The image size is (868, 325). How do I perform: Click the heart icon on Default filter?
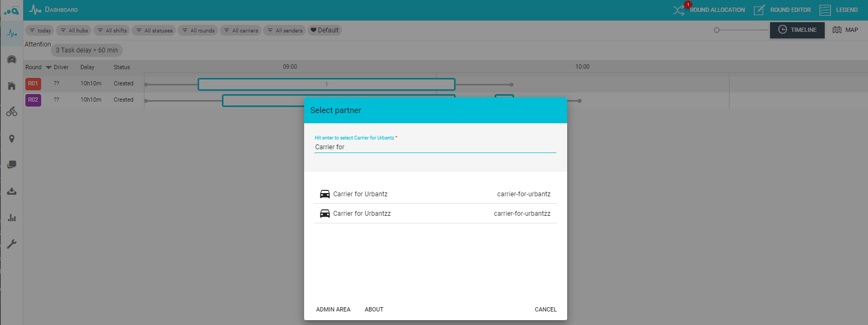(x=313, y=30)
